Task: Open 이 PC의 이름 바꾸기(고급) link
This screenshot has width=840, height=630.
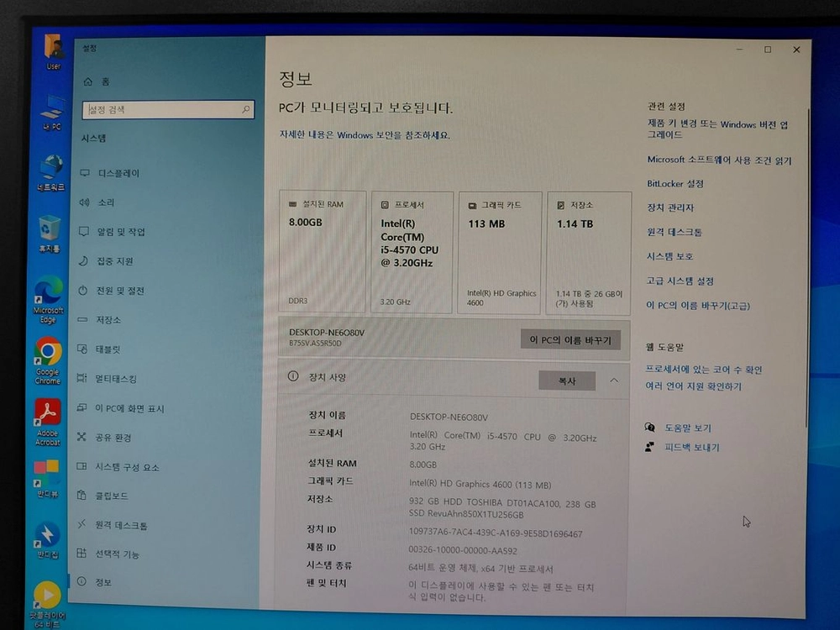Action: (698, 306)
